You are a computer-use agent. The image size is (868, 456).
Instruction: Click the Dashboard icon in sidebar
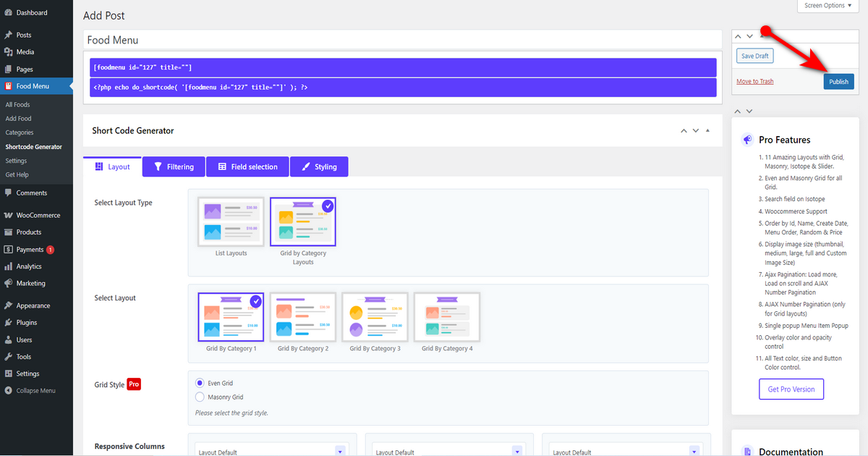(x=8, y=13)
